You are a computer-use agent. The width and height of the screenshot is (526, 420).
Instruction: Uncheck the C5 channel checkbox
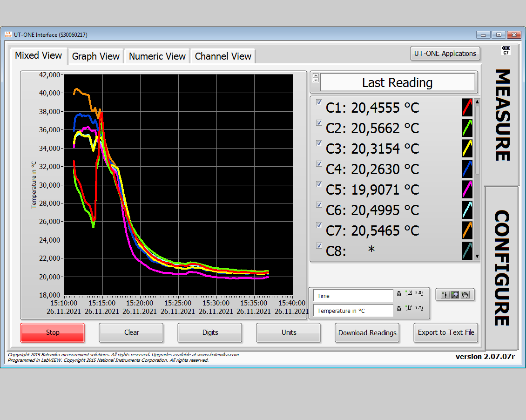319,184
